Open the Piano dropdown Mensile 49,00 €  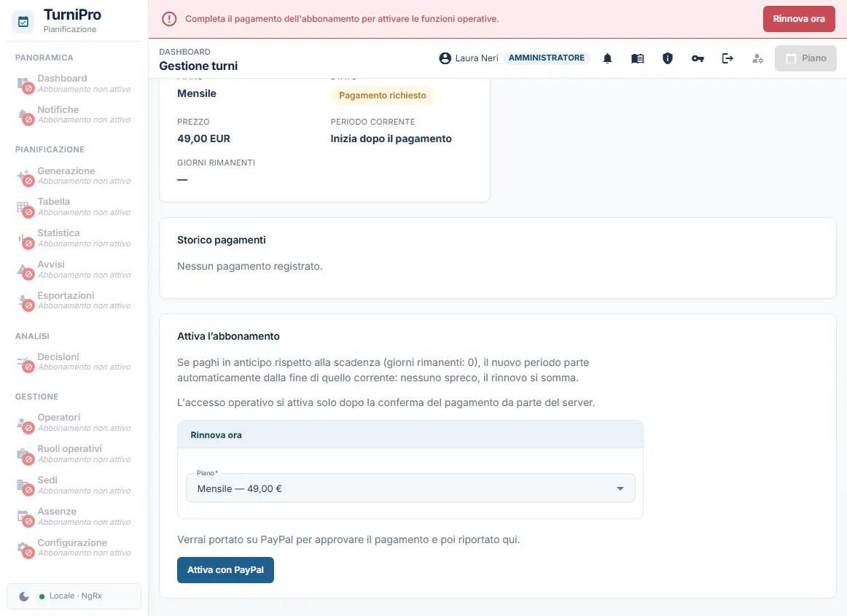(410, 488)
